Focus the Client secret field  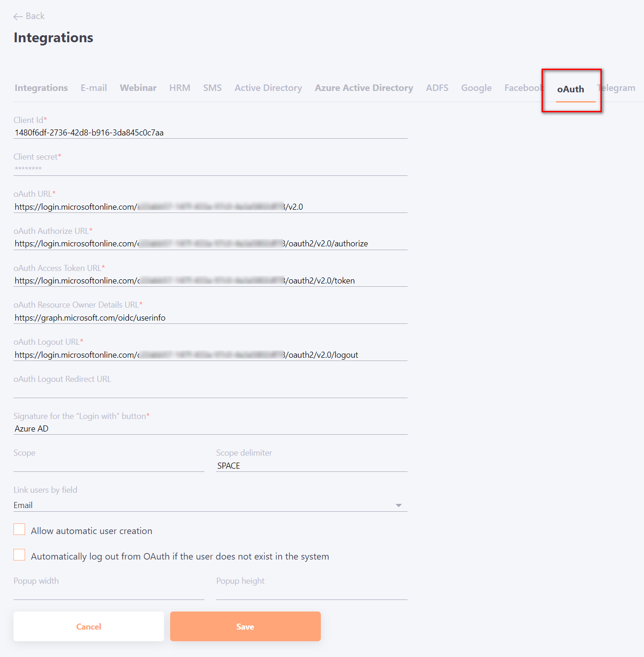pos(210,169)
